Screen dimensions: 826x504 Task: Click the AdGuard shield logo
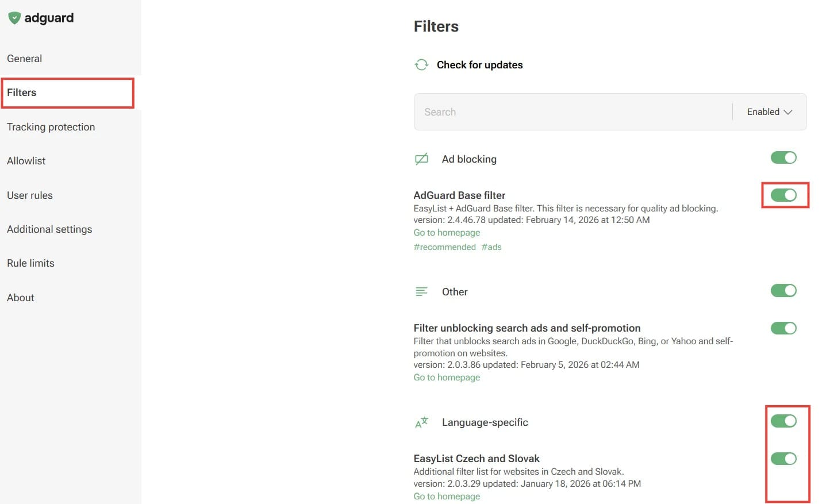click(14, 17)
